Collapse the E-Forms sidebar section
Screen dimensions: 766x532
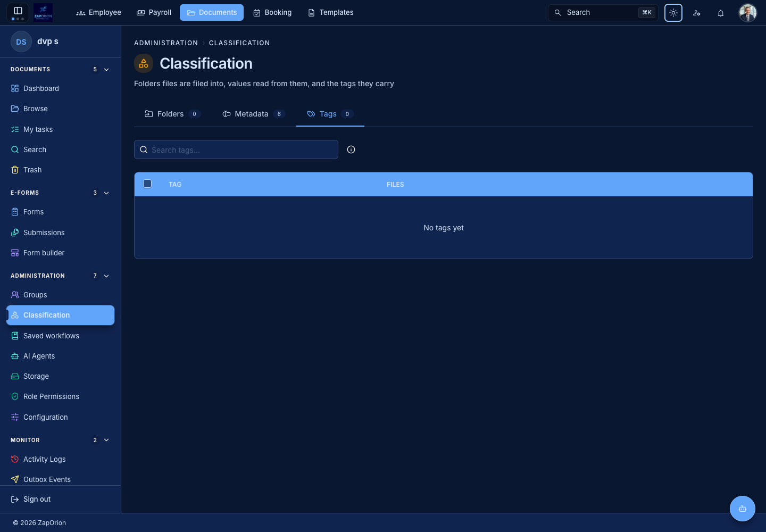[x=106, y=193]
